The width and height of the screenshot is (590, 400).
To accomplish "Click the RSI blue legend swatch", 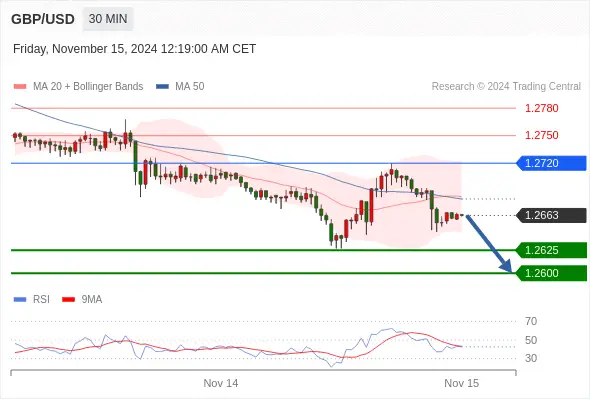I will (x=20, y=300).
